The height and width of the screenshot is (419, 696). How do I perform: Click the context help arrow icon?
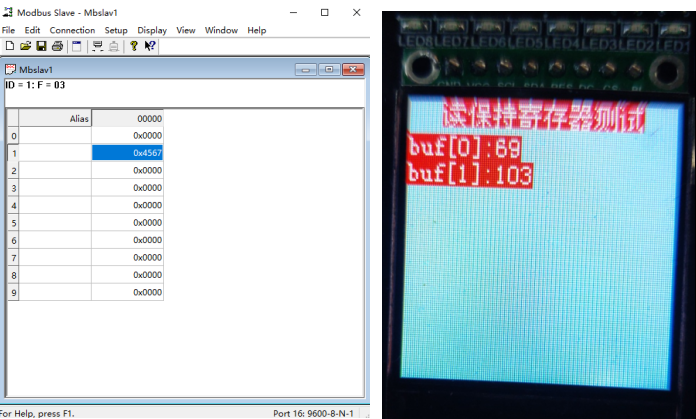pyautogui.click(x=150, y=46)
